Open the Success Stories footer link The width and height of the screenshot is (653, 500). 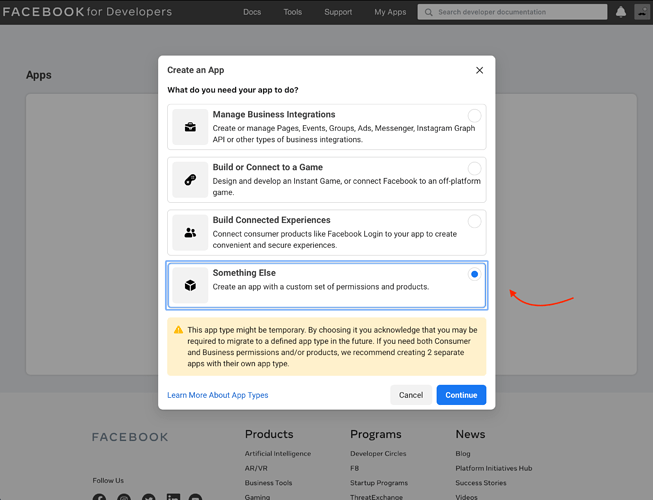(481, 483)
